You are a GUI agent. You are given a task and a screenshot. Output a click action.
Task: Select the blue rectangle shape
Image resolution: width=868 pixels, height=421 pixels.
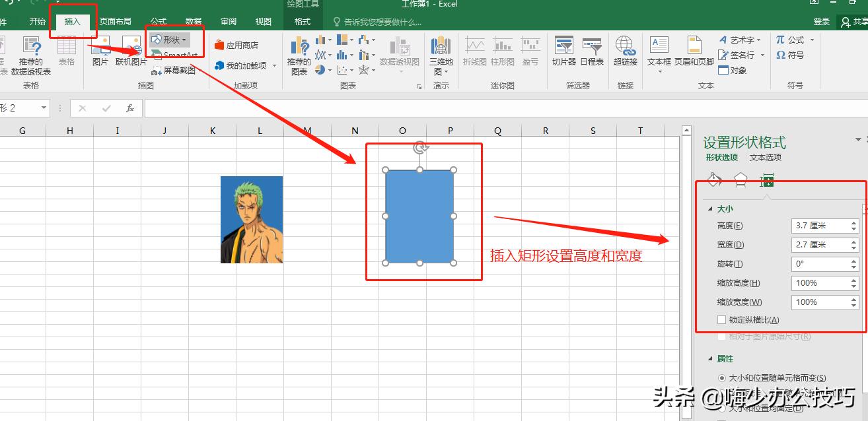419,216
